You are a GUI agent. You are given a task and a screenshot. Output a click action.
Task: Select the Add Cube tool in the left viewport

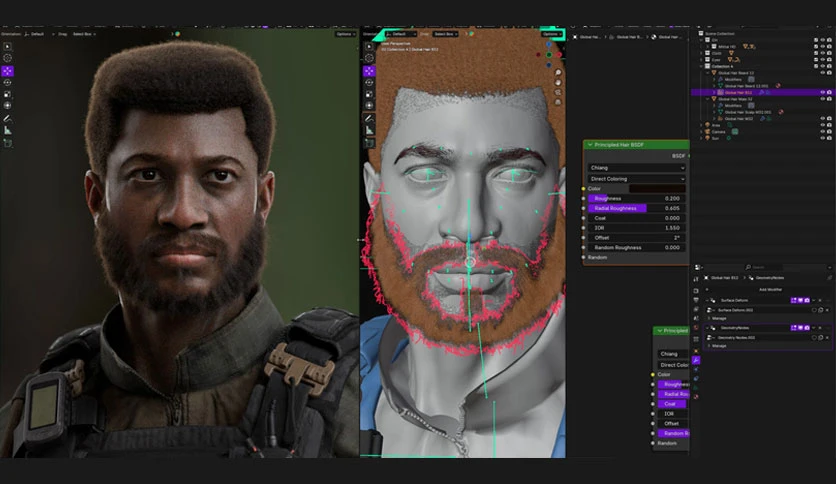pos(7,143)
